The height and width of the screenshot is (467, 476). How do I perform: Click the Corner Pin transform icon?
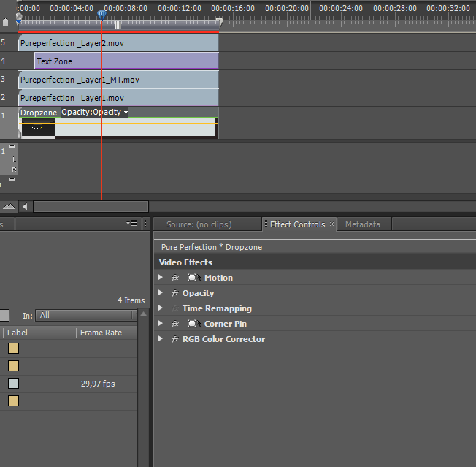click(194, 323)
